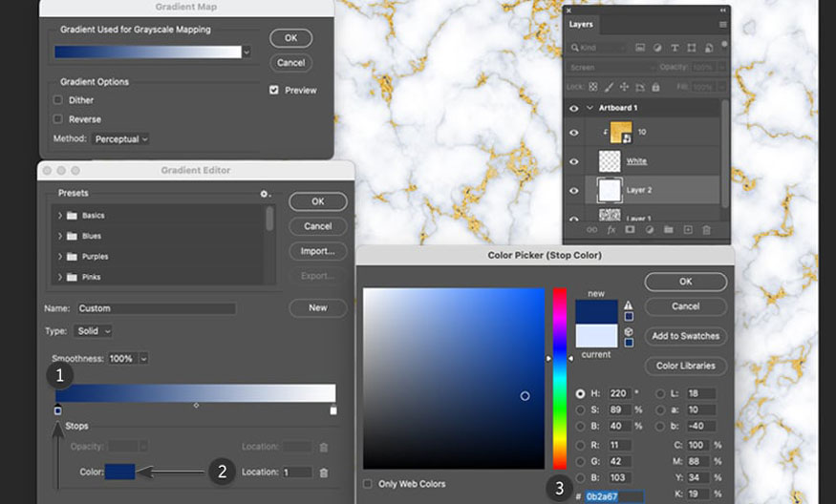Create a new layer plus icon
The height and width of the screenshot is (504, 836).
coord(688,230)
